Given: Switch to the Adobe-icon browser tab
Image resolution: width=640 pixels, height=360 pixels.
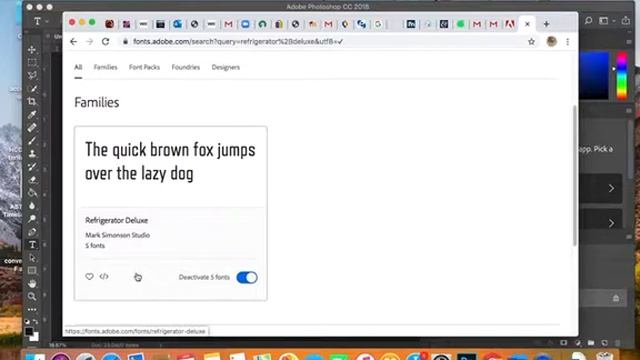Looking at the screenshot, I should (510, 24).
